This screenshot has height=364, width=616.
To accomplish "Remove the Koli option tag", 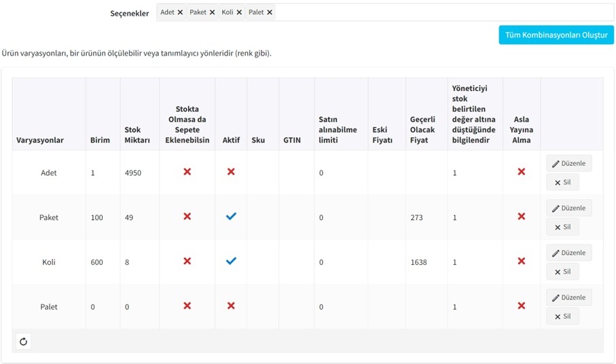I will [x=239, y=13].
